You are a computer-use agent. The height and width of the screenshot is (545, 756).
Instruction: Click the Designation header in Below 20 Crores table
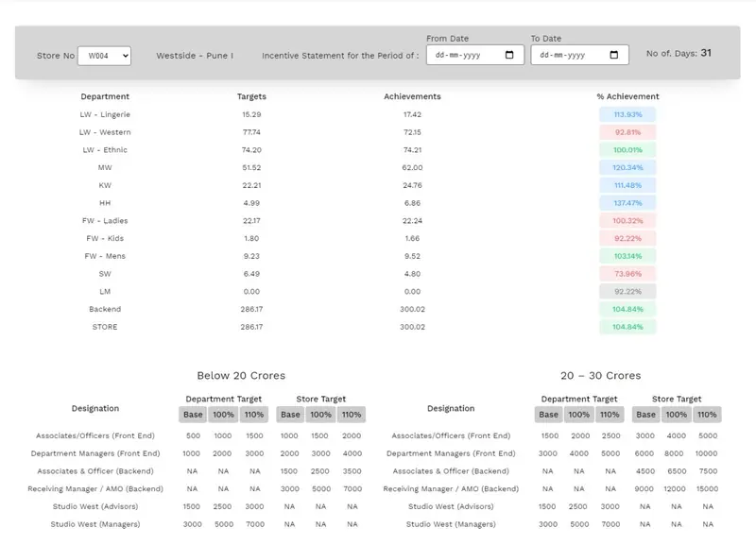(x=95, y=408)
